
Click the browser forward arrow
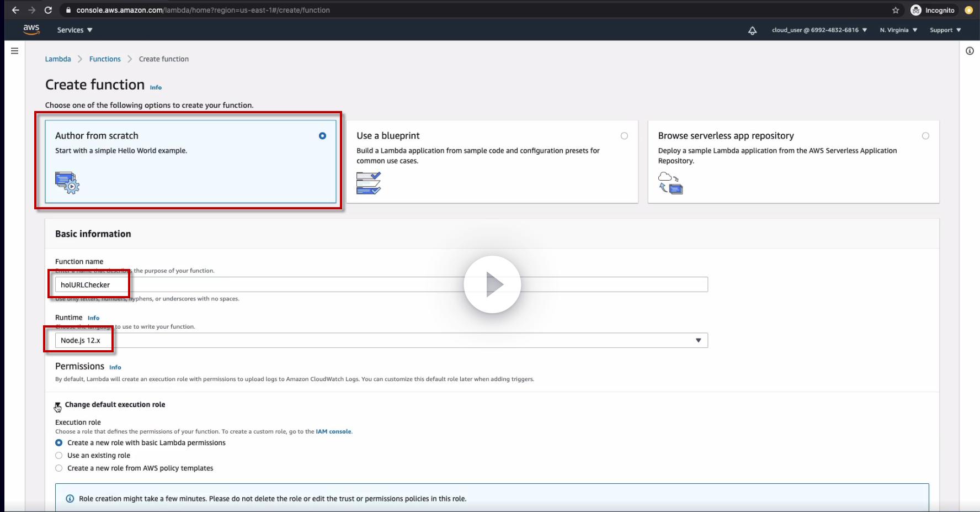pyautogui.click(x=31, y=10)
